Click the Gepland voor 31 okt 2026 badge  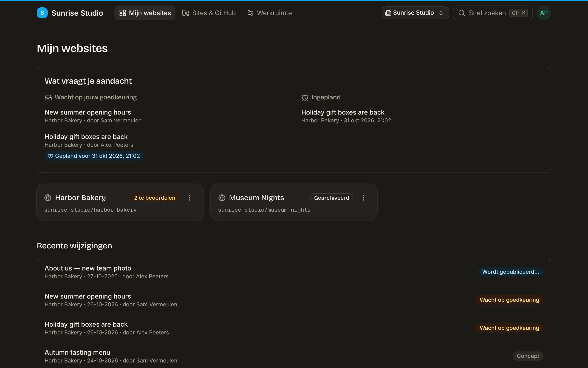click(x=94, y=156)
